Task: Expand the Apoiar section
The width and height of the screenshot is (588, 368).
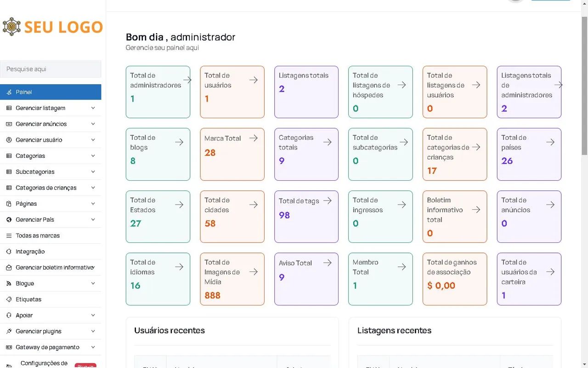Action: (x=51, y=315)
